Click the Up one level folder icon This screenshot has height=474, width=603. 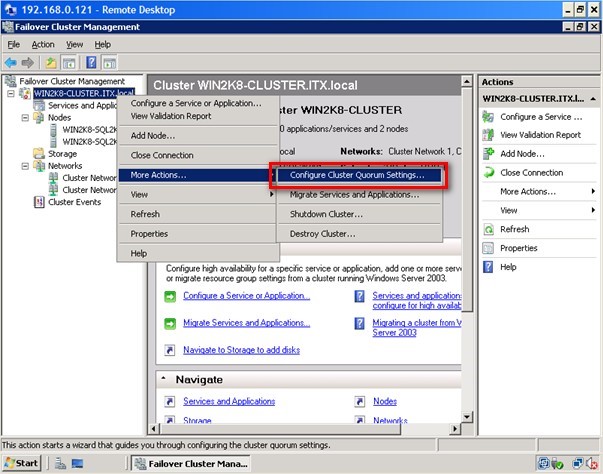[x=51, y=62]
